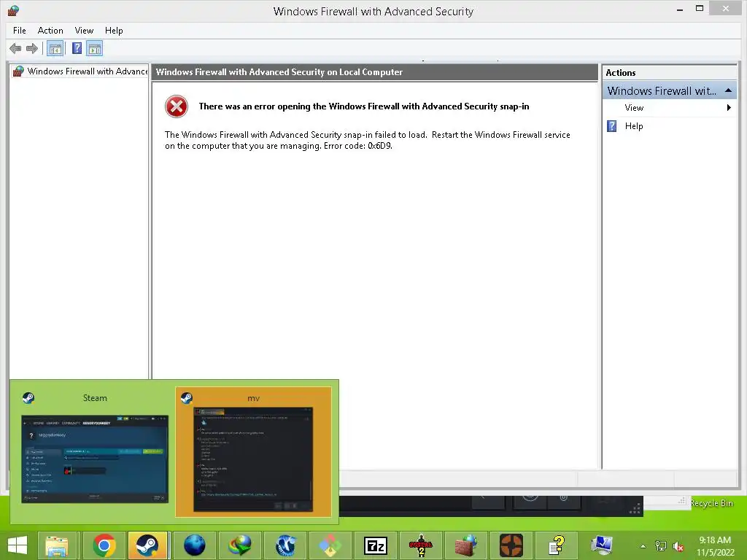Open the help document icon on the taskbar

(x=556, y=545)
